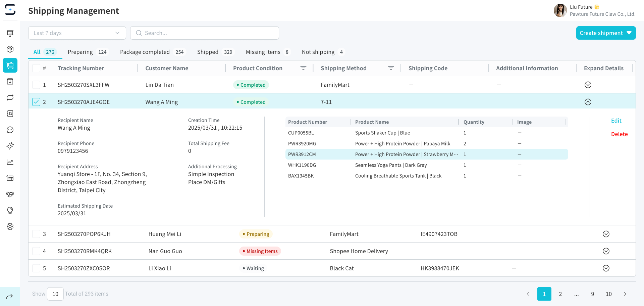
Task: Switch to the Preparing tab
Action: (x=80, y=52)
